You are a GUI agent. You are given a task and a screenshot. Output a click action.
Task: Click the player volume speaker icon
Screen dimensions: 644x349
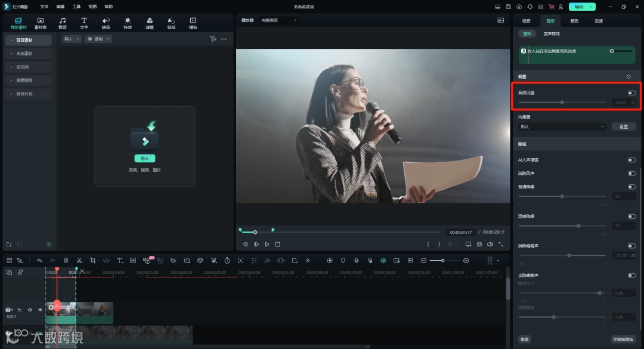point(490,244)
